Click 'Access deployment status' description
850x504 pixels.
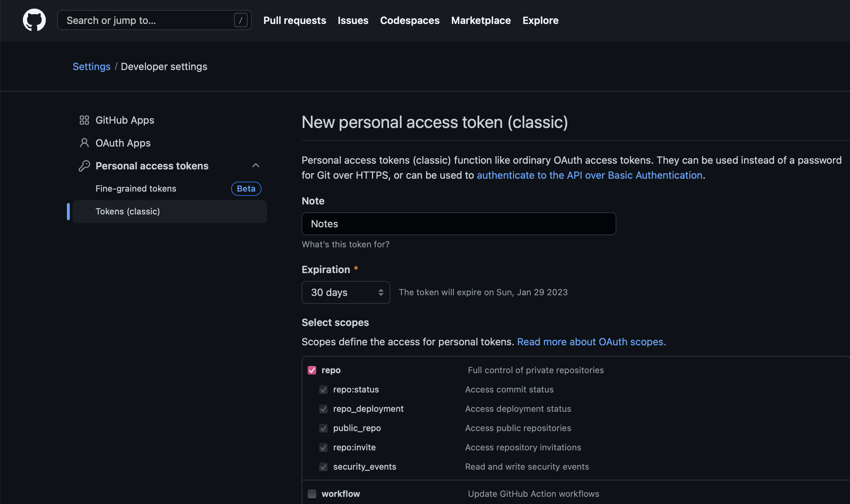pos(518,409)
